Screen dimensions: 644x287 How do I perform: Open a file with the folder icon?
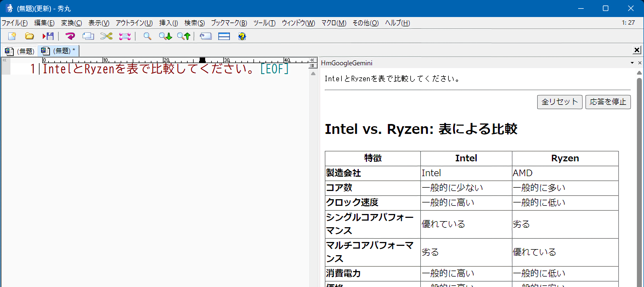(x=29, y=36)
